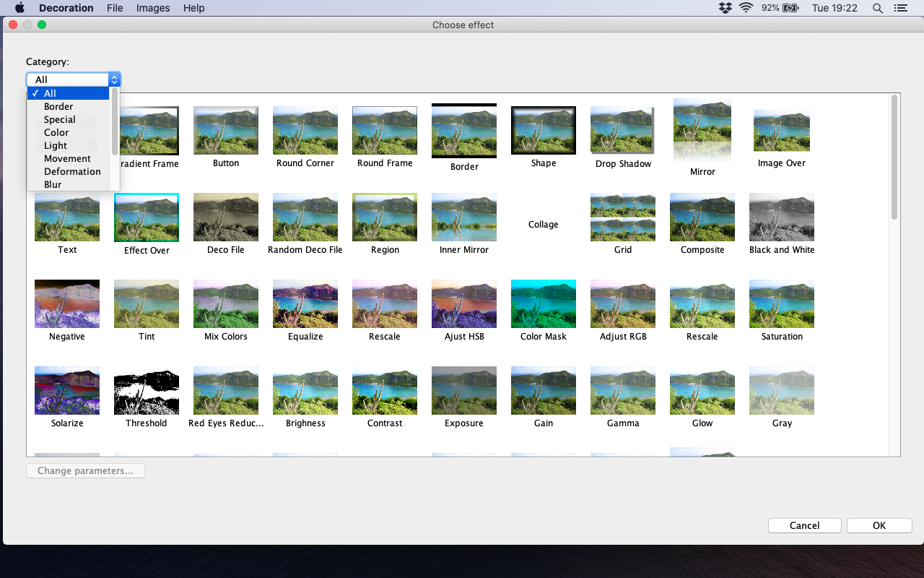Choose the Solarize effect
Image resolution: width=924 pixels, height=578 pixels.
[x=67, y=391]
